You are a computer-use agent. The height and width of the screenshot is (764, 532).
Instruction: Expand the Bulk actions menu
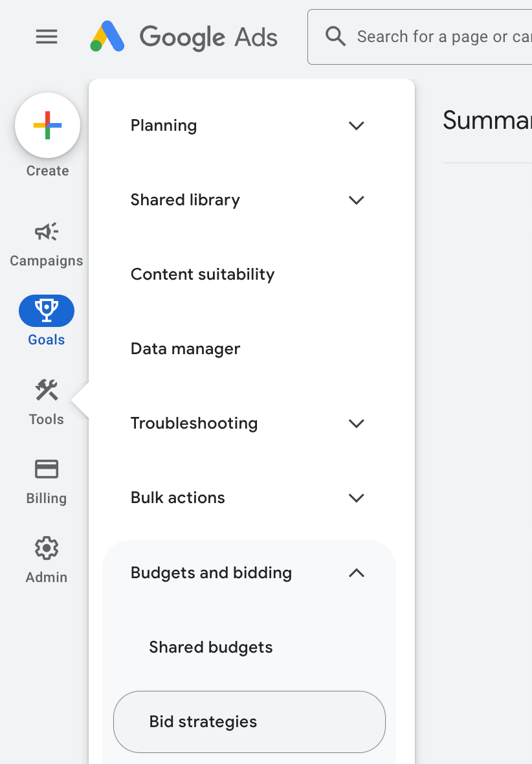click(x=356, y=498)
